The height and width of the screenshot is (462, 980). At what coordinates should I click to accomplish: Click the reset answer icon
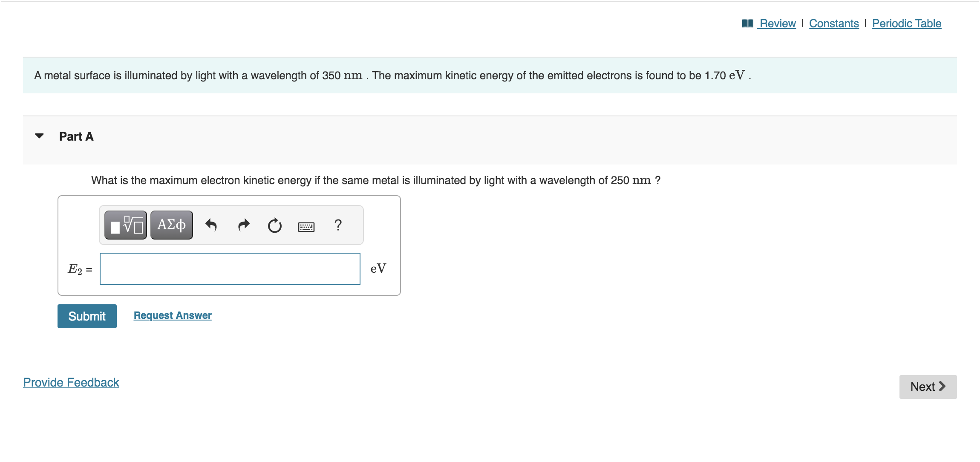(274, 225)
